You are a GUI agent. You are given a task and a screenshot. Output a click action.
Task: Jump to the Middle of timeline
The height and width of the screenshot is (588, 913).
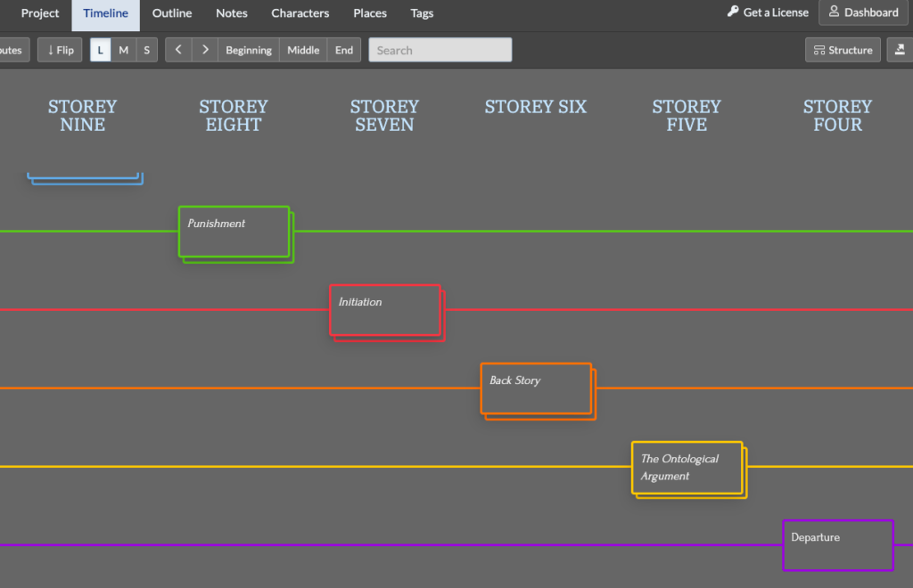coord(303,50)
